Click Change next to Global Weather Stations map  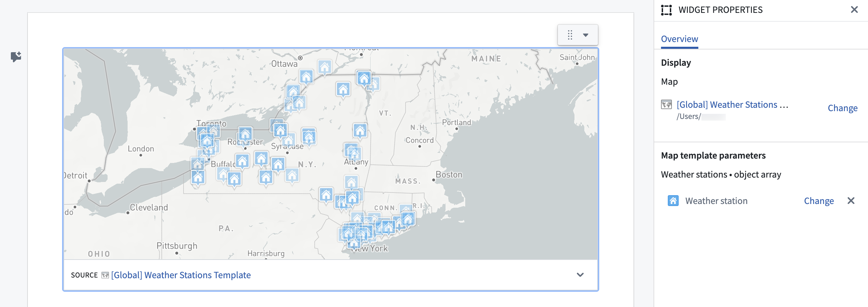click(843, 108)
